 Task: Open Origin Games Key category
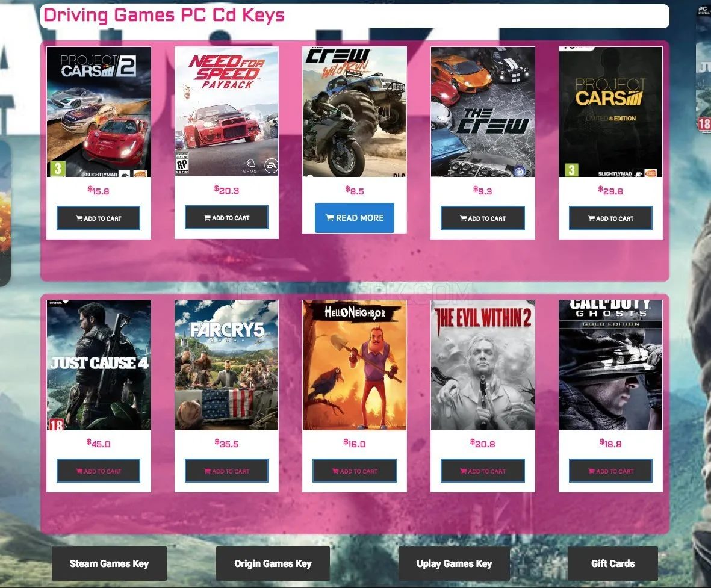pyautogui.click(x=273, y=563)
